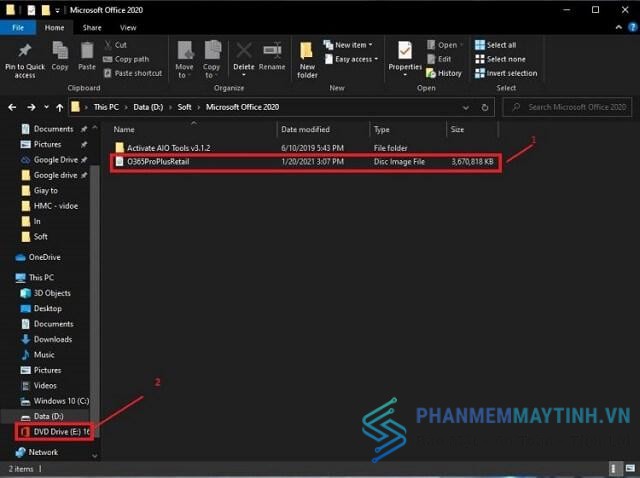Click the Edit ribbon button
Image resolution: width=640 pixels, height=478 pixels.
[439, 59]
